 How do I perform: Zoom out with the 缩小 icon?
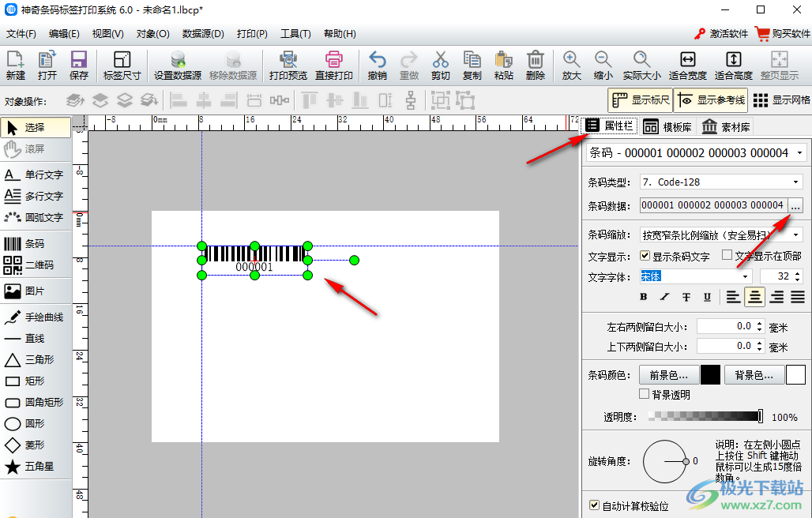603,66
